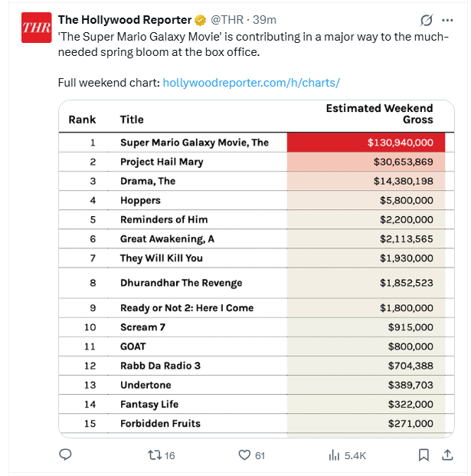The width and height of the screenshot is (471, 476).
Task: Open the Grok explain-post icon
Action: [427, 21]
